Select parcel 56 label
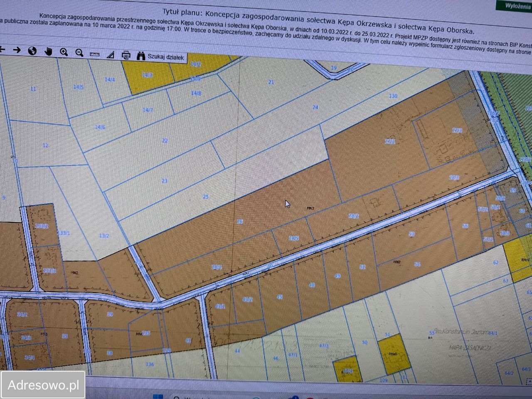 click(465, 226)
